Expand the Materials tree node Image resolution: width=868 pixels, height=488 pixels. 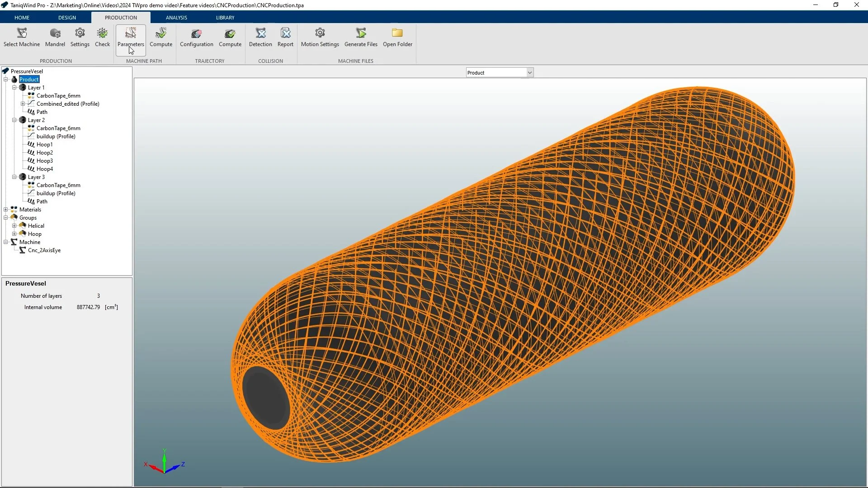6,209
